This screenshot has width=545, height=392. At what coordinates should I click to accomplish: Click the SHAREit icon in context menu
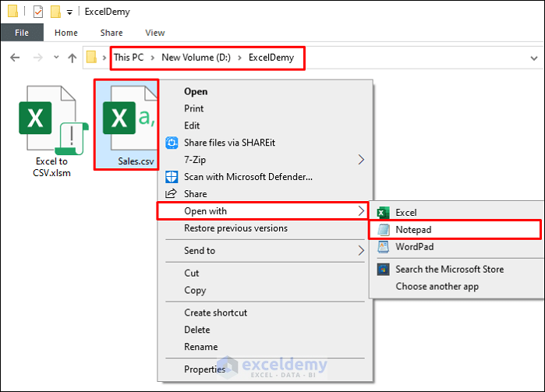click(172, 143)
